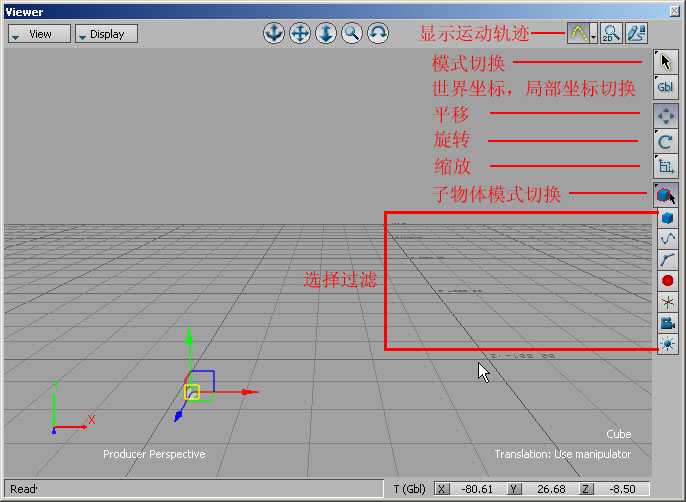
Task: Click the Cube object name label
Action: point(619,434)
